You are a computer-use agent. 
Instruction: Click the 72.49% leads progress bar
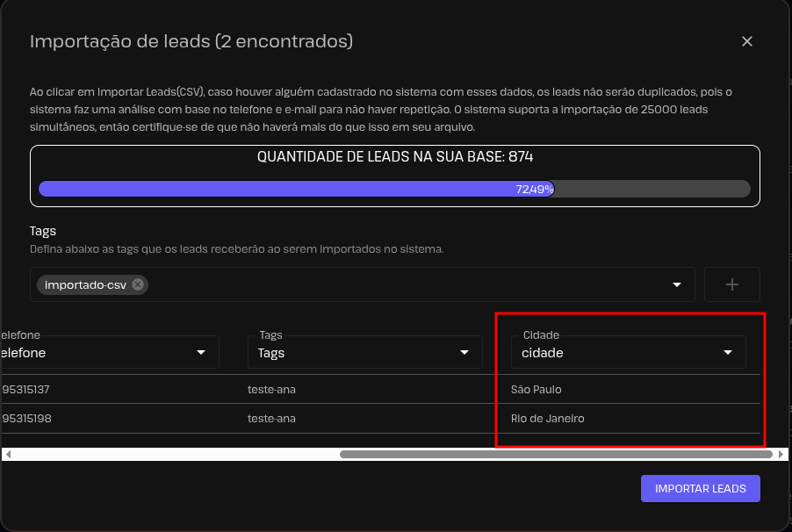pos(394,189)
